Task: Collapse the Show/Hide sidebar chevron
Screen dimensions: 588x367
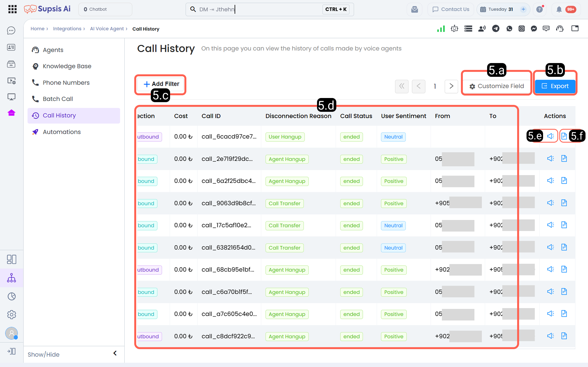Action: (x=115, y=353)
